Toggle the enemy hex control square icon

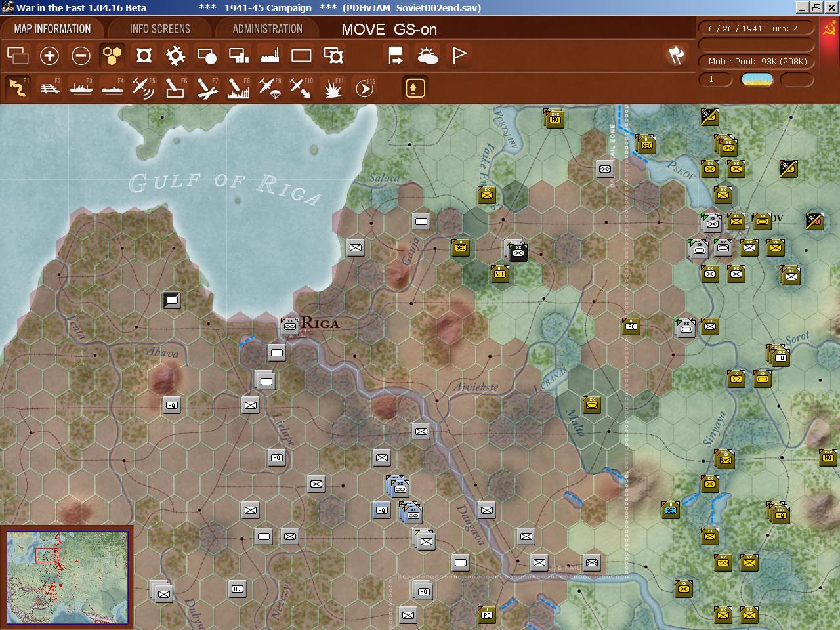(x=144, y=56)
